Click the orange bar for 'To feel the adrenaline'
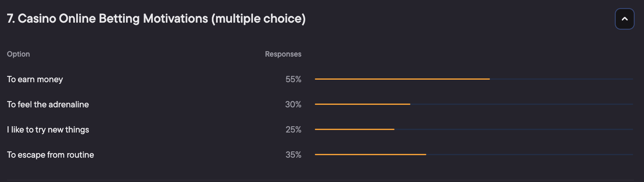Screen dimensions: 644x182 362,104
